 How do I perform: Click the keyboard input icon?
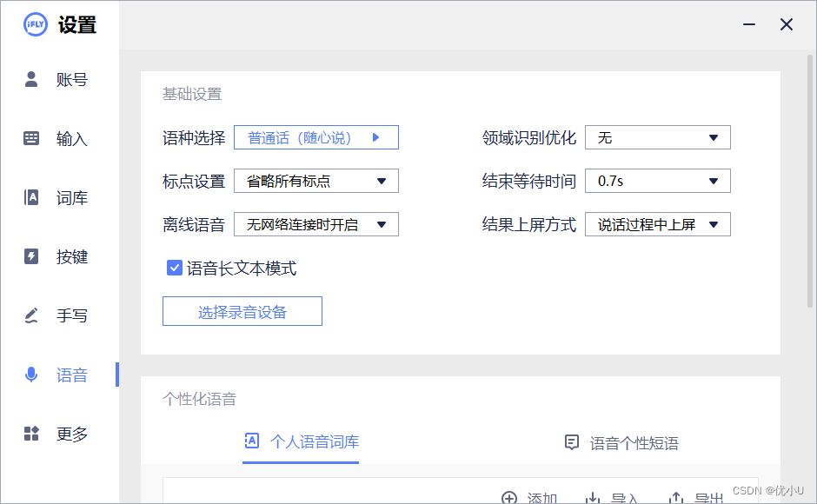click(x=31, y=138)
